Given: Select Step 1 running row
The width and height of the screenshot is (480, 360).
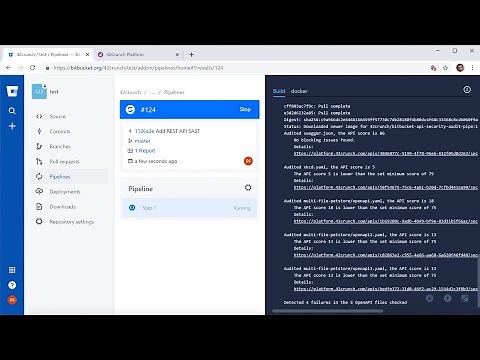Looking at the screenshot, I should (x=189, y=208).
